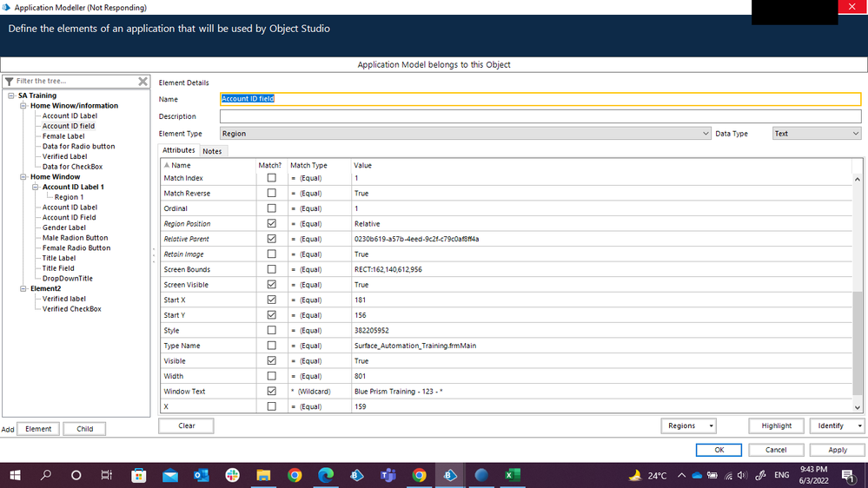Image resolution: width=868 pixels, height=488 pixels.
Task: Clear the tree filter with X icon
Action: pyautogui.click(x=143, y=82)
